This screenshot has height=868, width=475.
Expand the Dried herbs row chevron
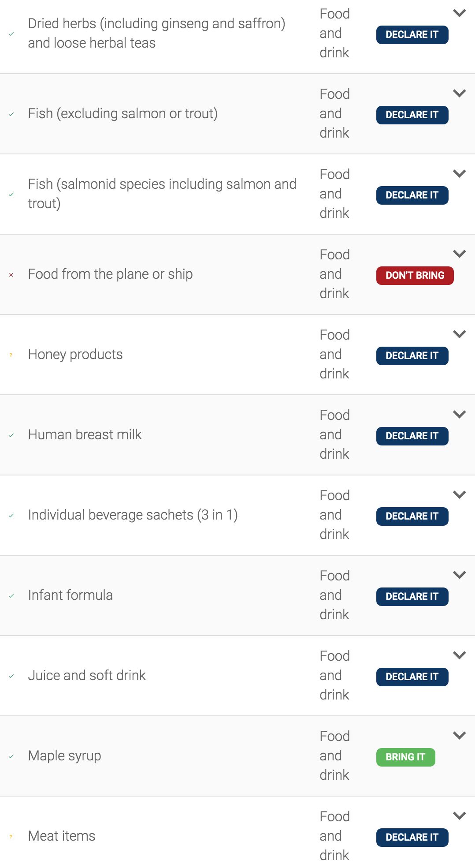point(460,13)
